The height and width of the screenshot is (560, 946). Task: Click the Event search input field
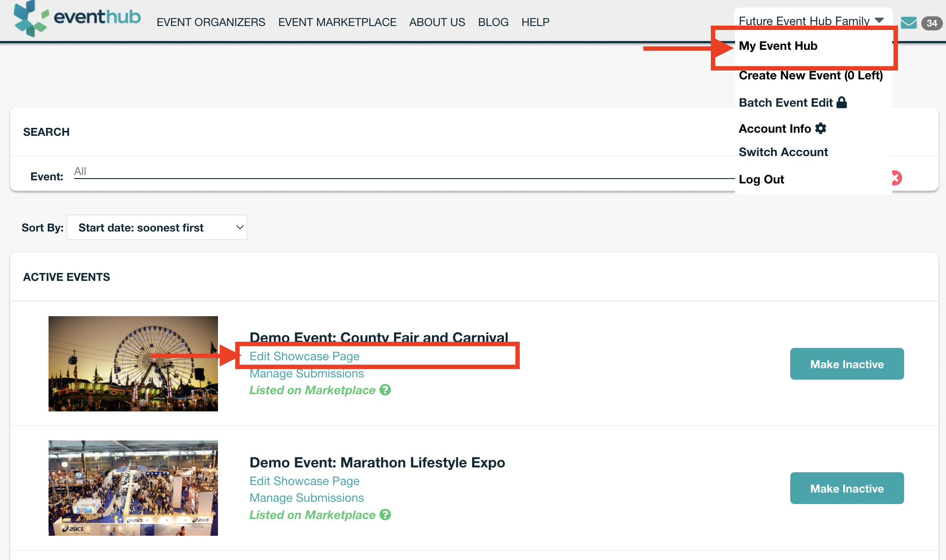pos(404,172)
